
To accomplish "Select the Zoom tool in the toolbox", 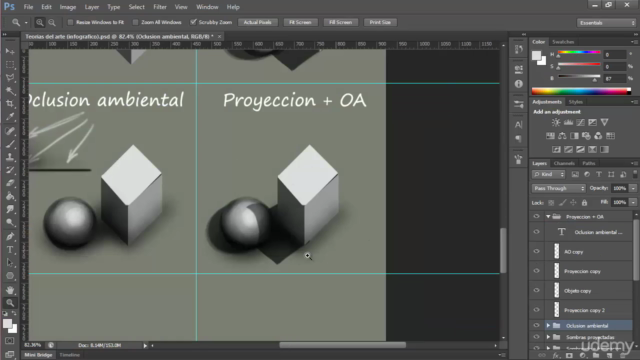I will [10, 303].
